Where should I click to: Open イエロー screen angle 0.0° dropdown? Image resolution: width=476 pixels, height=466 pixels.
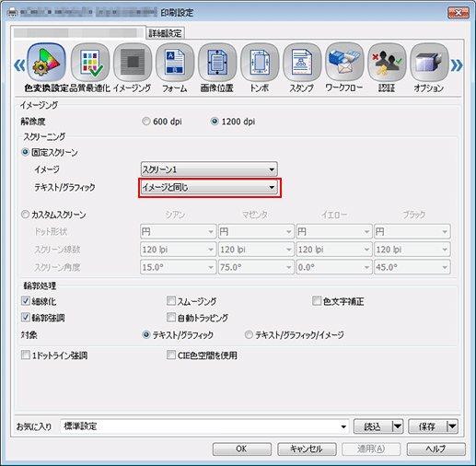334,267
